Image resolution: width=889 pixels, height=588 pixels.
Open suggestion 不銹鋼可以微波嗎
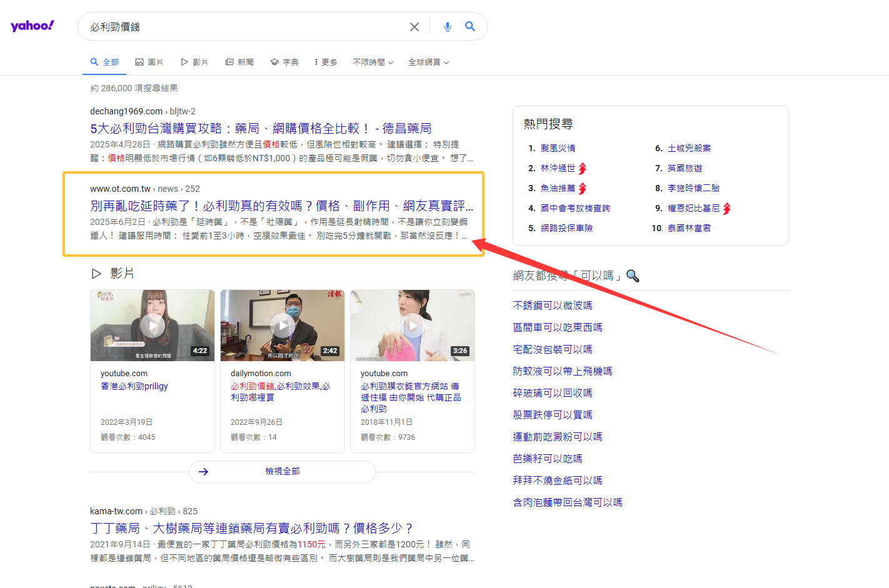pos(553,306)
